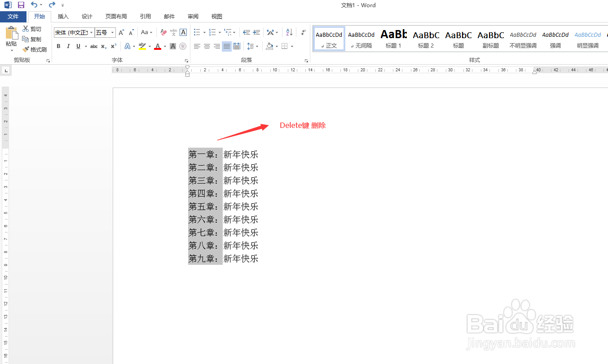This screenshot has height=364, width=608.
Task: Click the Save icon in quick access toolbar
Action: 21,5
